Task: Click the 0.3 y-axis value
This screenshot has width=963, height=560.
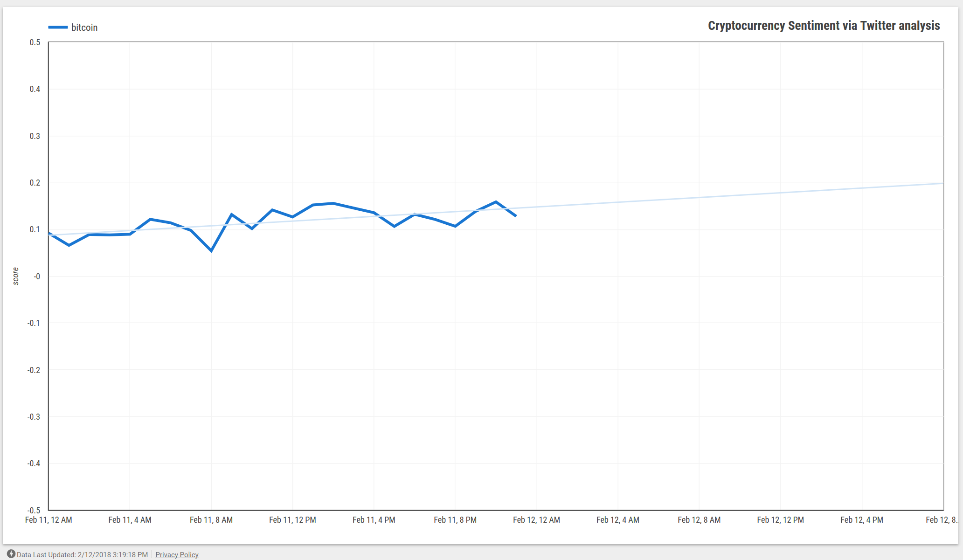Action: (x=35, y=136)
